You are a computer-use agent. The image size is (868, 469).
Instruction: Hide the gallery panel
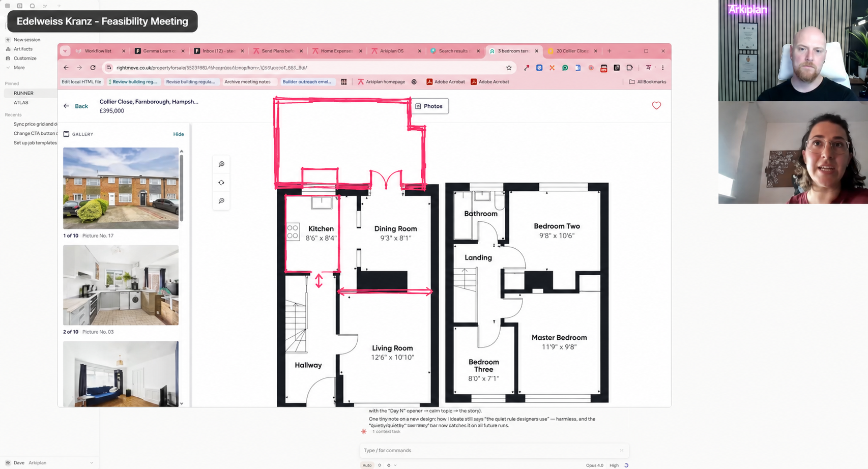178,134
